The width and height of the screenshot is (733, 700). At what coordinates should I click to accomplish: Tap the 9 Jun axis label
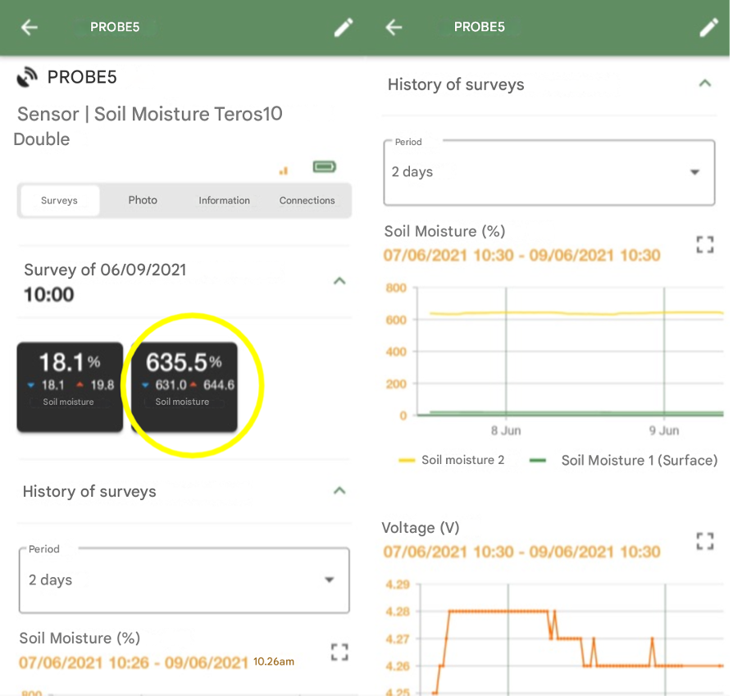point(664,431)
